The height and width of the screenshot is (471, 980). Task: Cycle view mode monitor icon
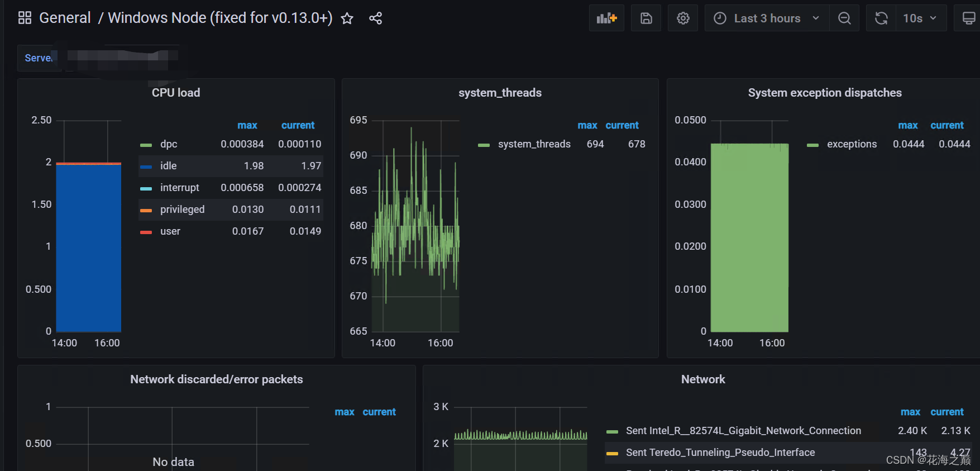[968, 18]
